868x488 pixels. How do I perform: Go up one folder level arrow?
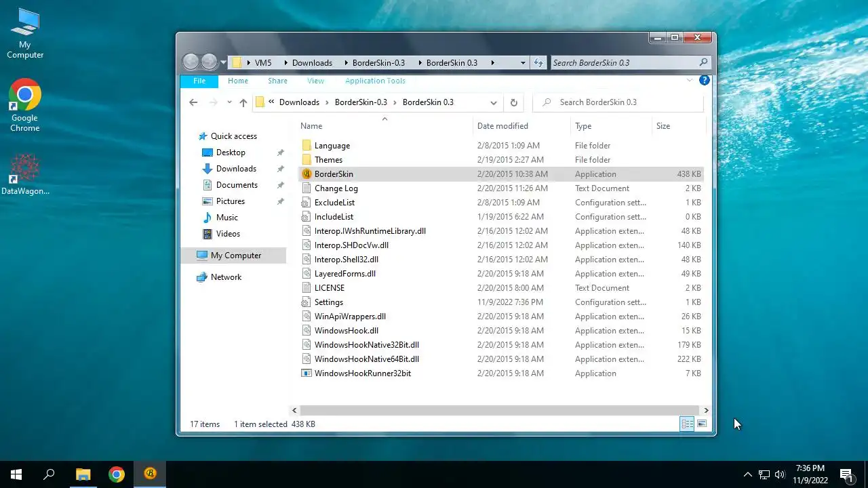tap(243, 102)
